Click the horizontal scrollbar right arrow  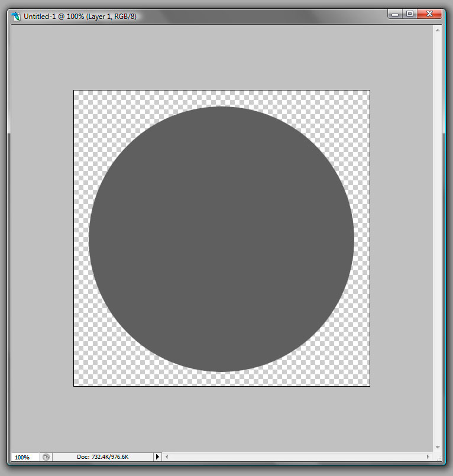tap(428, 456)
